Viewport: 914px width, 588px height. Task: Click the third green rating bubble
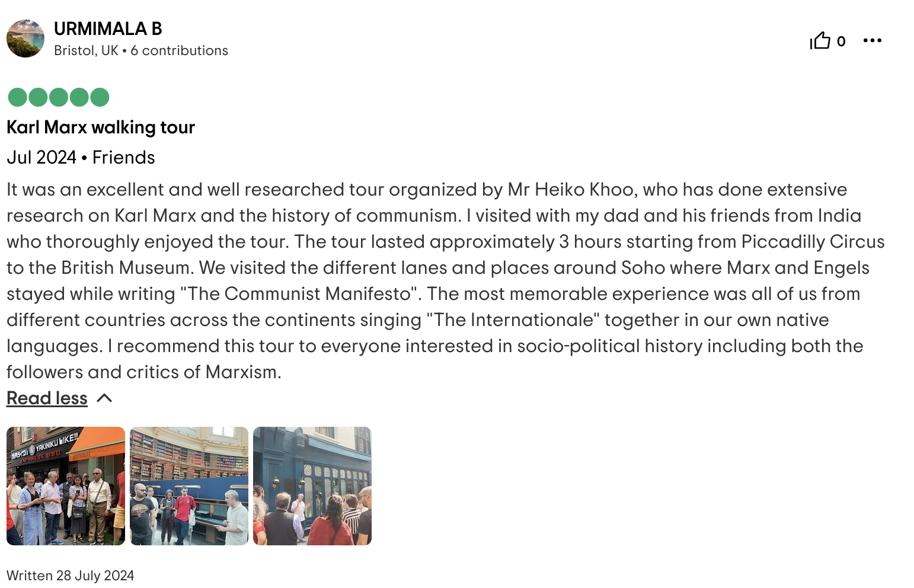point(59,97)
